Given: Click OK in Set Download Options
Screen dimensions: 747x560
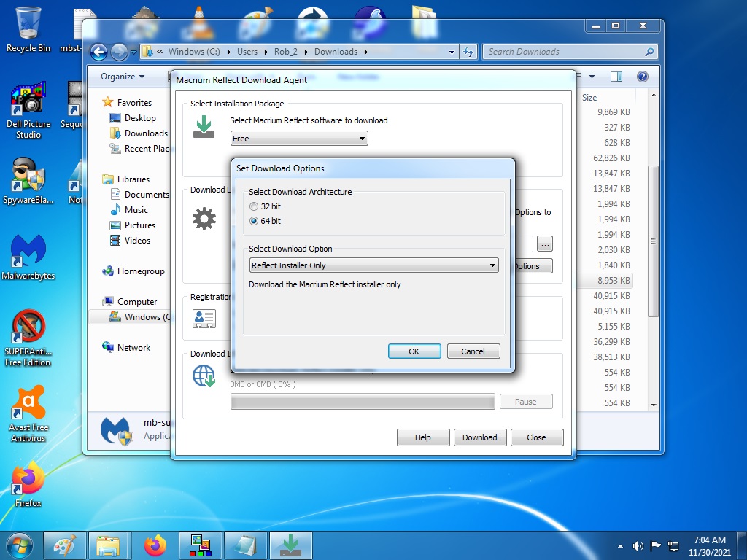Looking at the screenshot, I should [414, 351].
